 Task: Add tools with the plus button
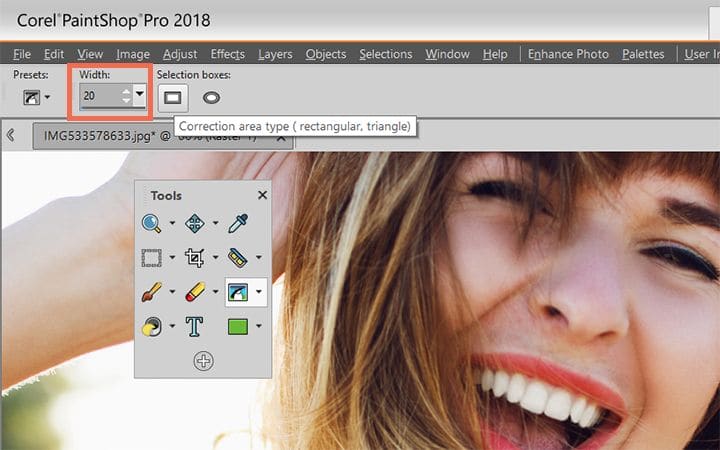click(x=203, y=361)
